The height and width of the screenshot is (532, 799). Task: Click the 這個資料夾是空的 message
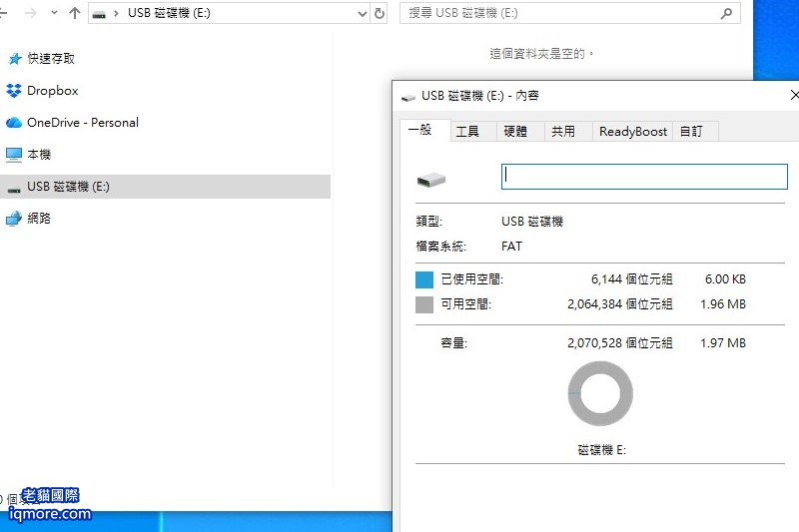pos(541,54)
